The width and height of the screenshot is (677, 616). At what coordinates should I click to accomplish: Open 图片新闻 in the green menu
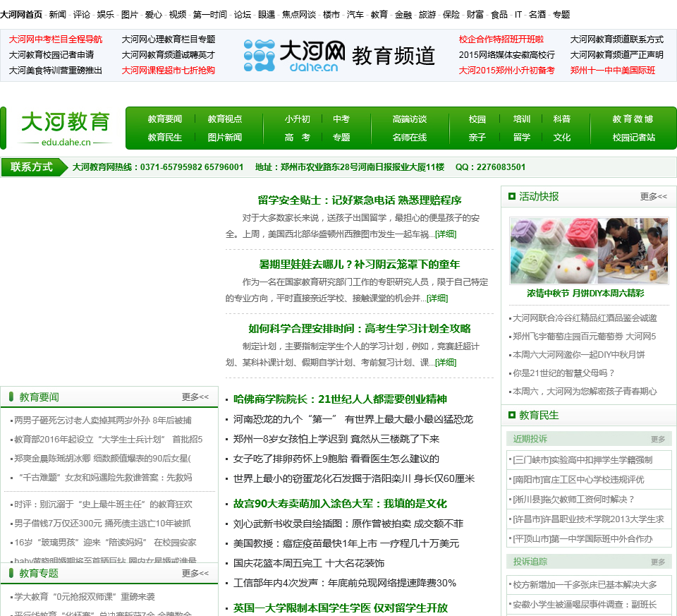coord(224,138)
